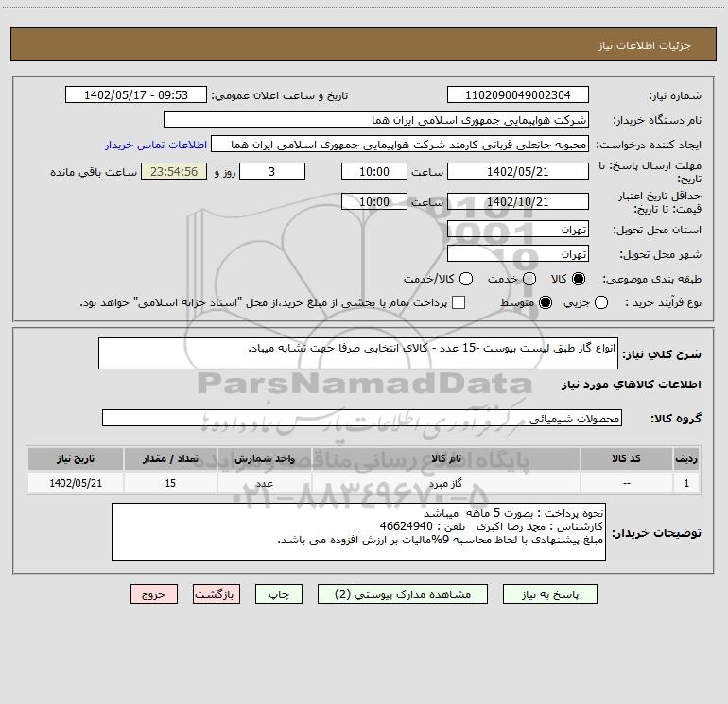Select the خدمت radio button
This screenshot has height=704, width=728.
point(529,279)
